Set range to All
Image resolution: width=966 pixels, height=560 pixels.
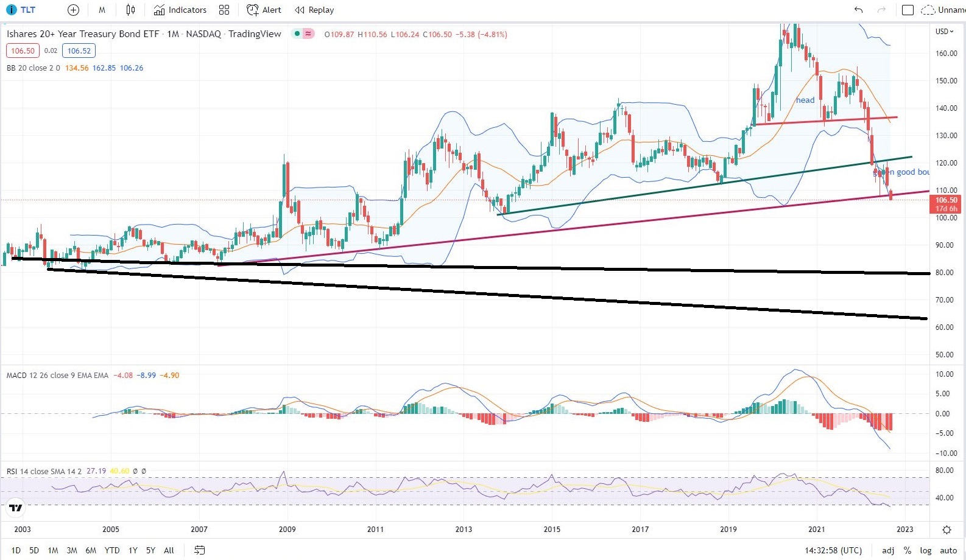(x=169, y=550)
